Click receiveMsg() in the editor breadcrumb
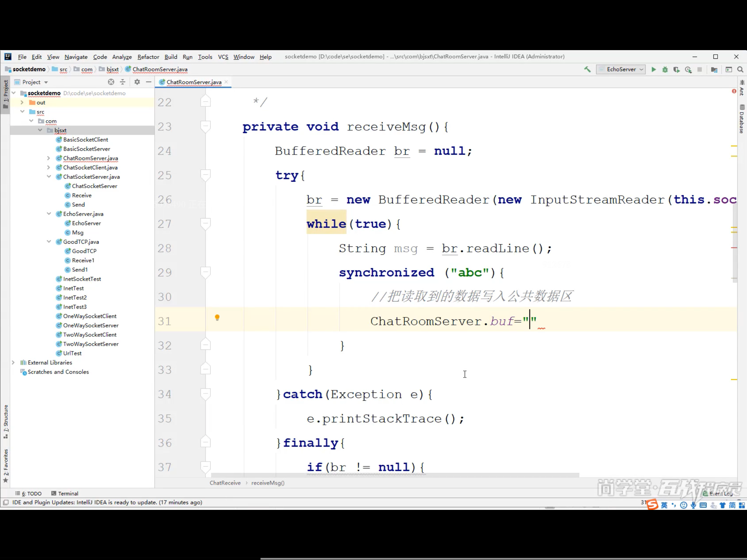 268,483
